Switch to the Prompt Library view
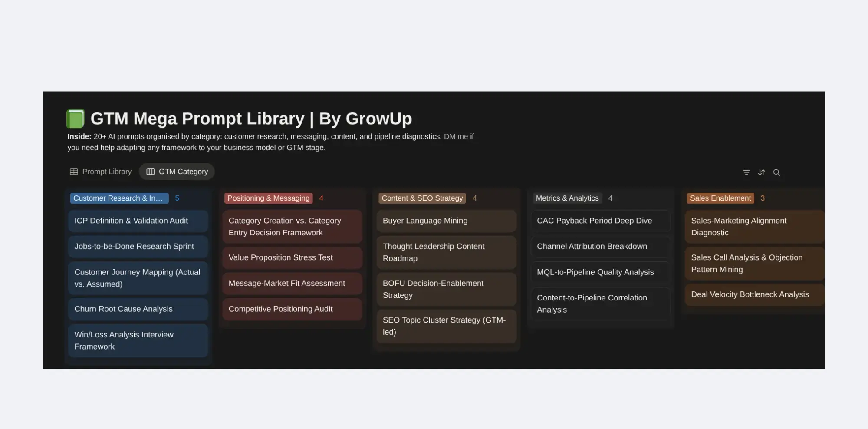The height and width of the screenshot is (429, 868). (106, 171)
